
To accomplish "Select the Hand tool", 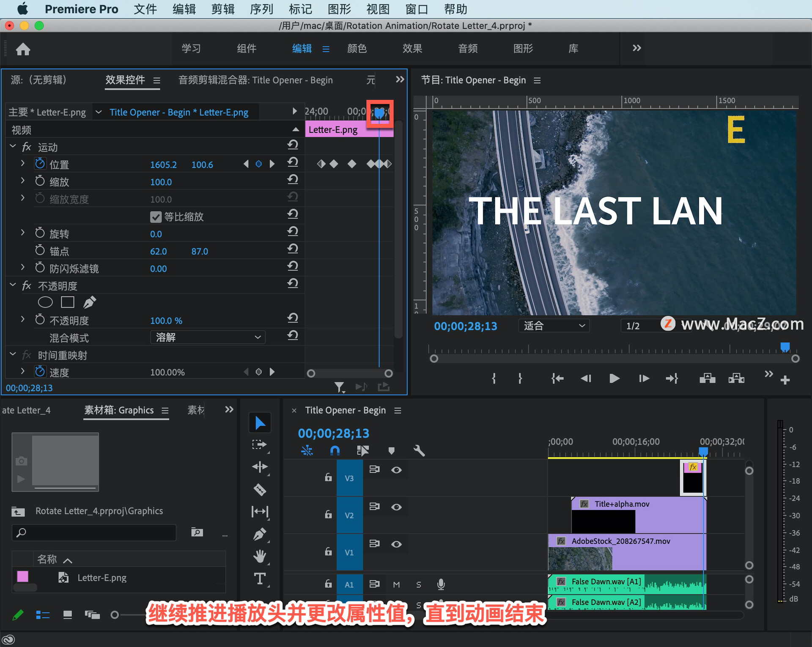I will [x=260, y=556].
